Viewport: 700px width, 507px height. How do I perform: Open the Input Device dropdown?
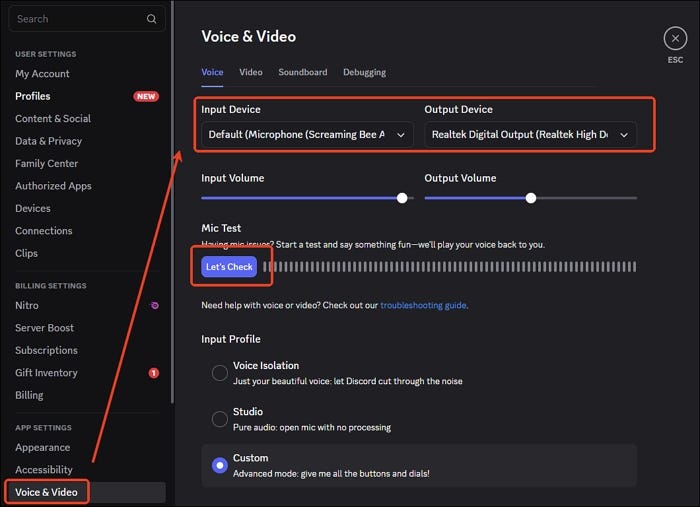pos(307,135)
